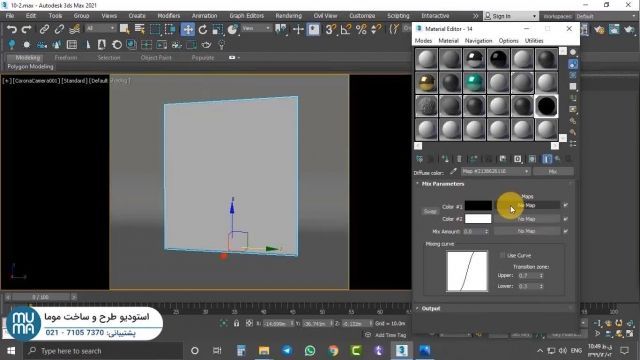Activate the Select and Scale tool
The width and height of the screenshot is (640, 360).
click(218, 29)
